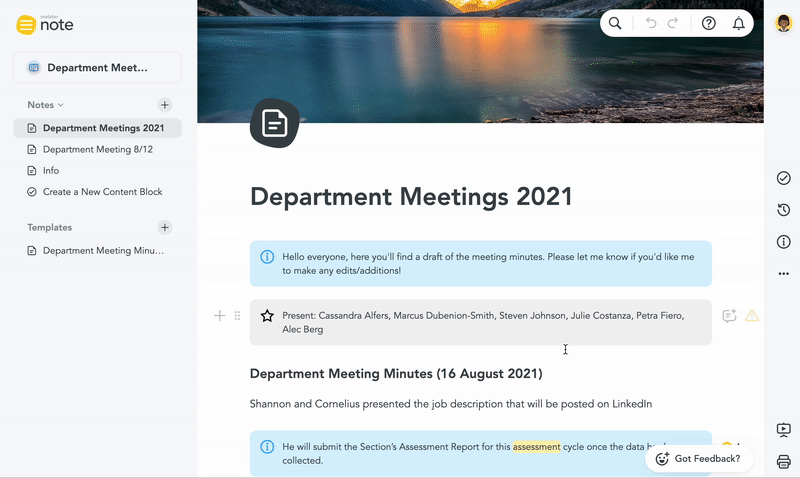The height and width of the screenshot is (478, 800).
Task: Click info icon in Assessment Report block
Action: [267, 447]
